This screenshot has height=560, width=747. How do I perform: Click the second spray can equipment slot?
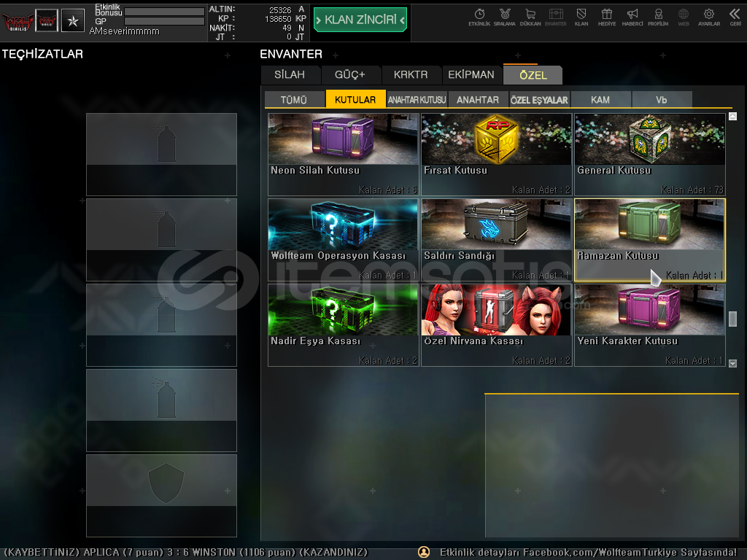[161, 239]
